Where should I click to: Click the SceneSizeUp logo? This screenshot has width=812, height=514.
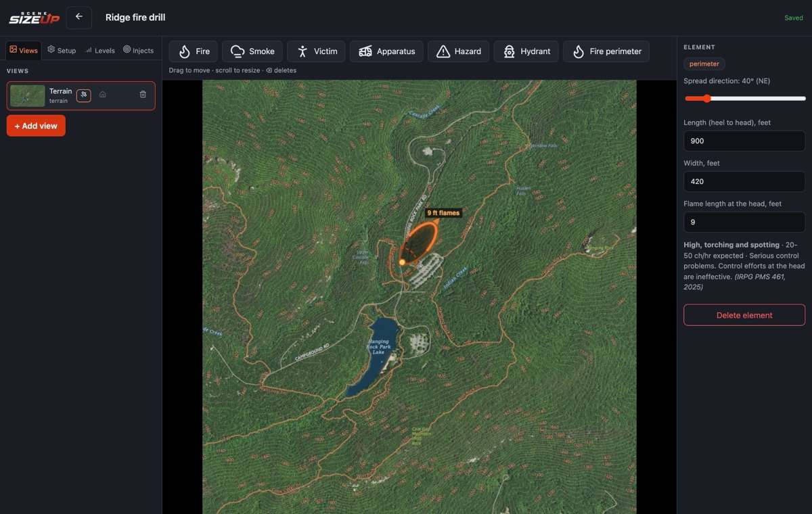coord(34,17)
